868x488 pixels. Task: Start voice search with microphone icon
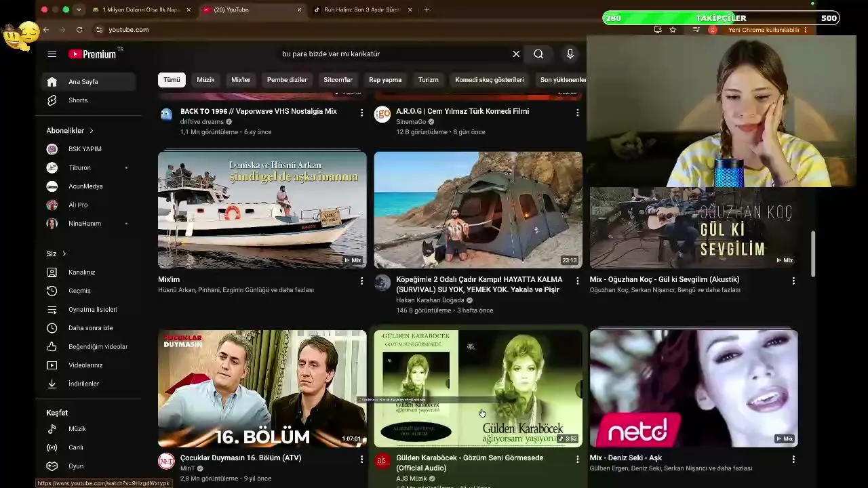point(570,54)
